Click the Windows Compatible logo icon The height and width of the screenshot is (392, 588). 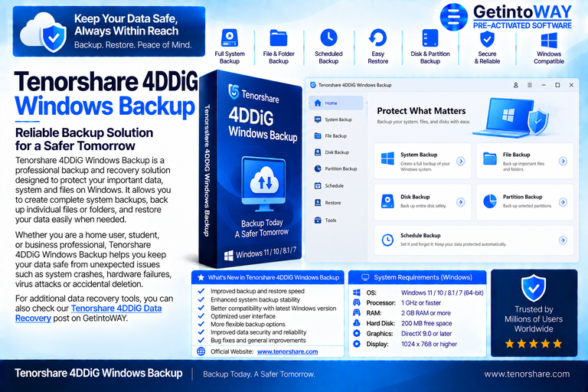549,40
